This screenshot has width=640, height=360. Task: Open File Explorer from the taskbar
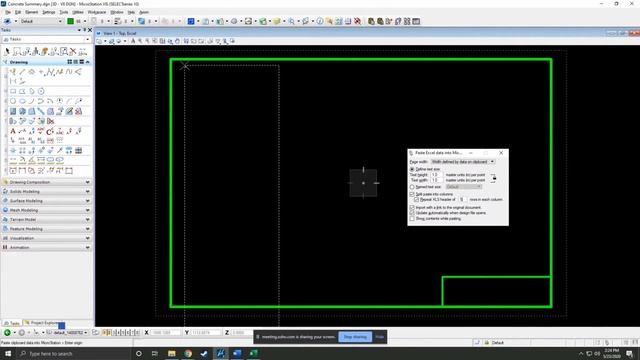(x=171, y=353)
